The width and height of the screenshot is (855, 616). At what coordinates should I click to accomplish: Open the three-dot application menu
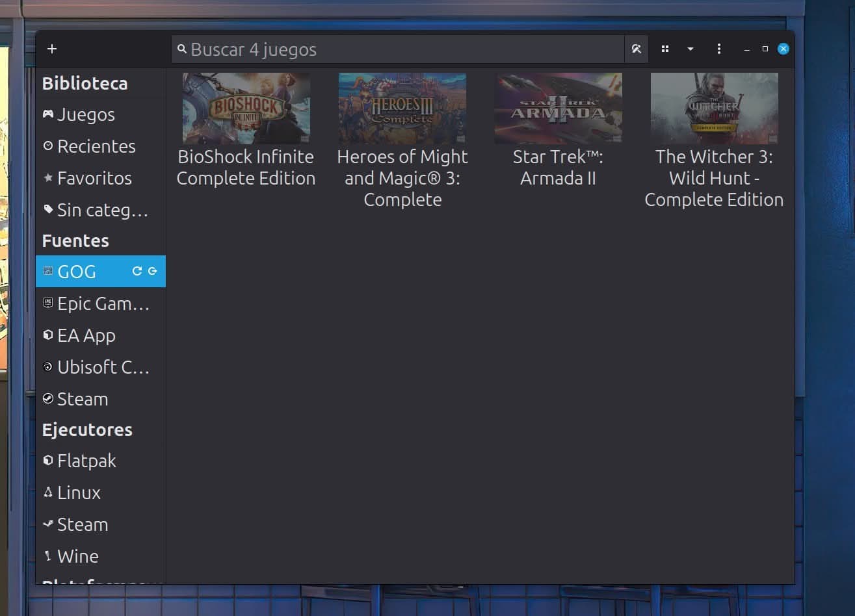(x=719, y=49)
